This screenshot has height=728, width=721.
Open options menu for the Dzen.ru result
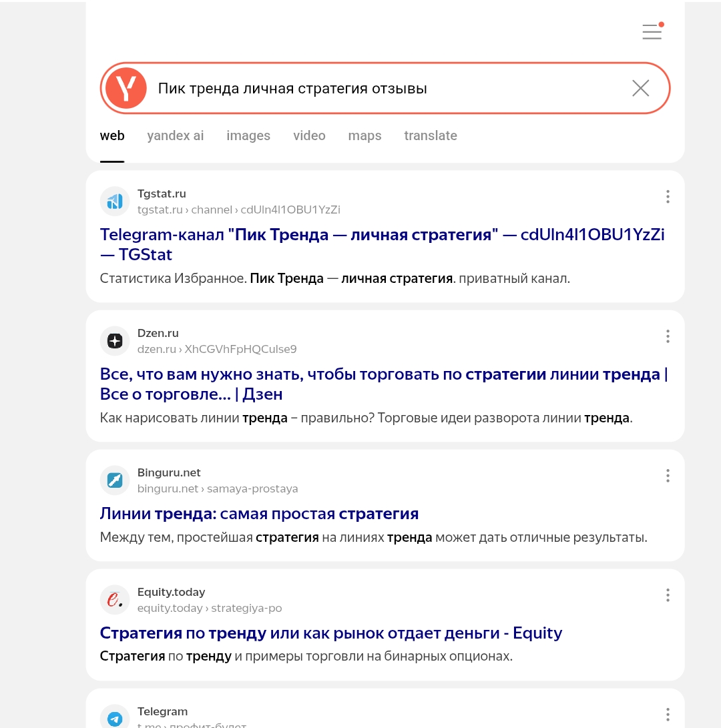coord(668,336)
